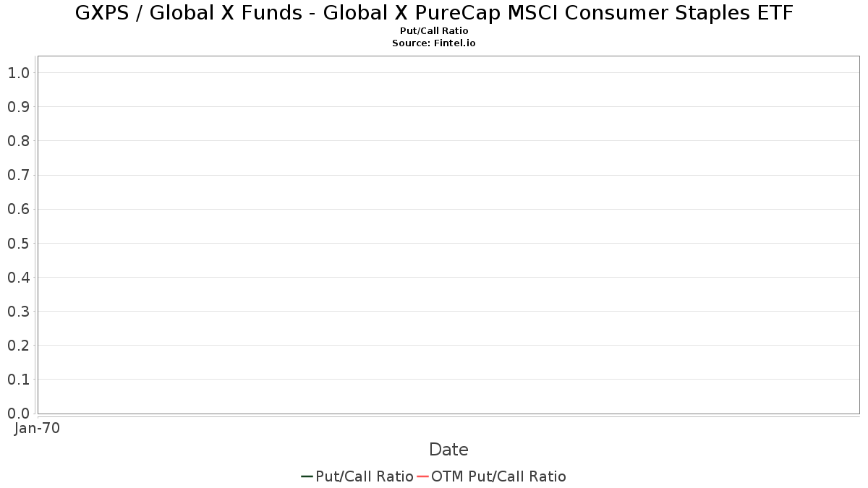Toggle the Put/Call Ratio legend label
Image resolution: width=868 pixels, height=488 pixels.
(365, 476)
